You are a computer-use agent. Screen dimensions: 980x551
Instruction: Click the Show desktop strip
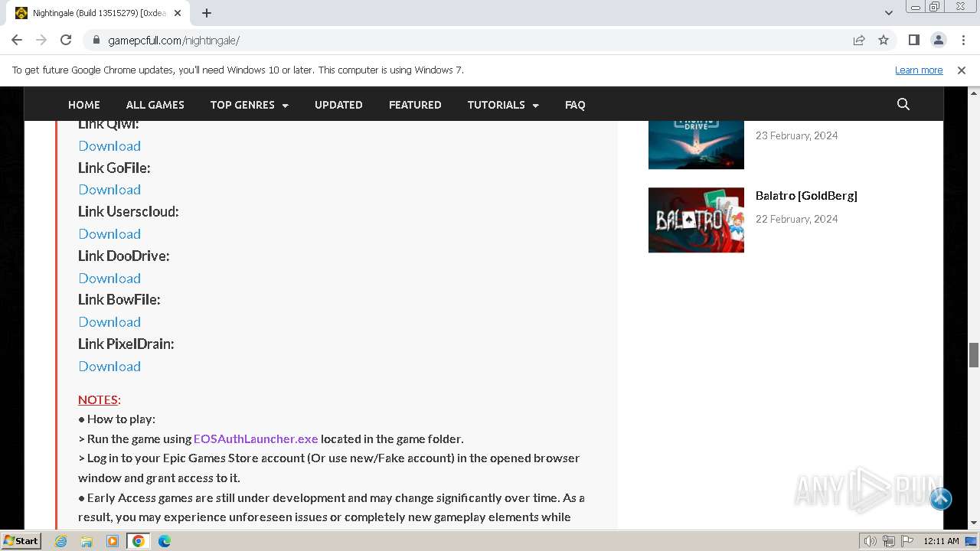tap(971, 541)
